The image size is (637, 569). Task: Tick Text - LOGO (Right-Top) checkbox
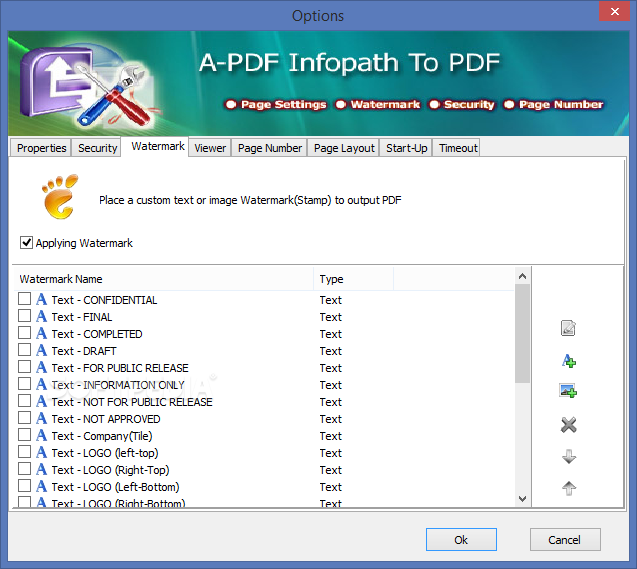click(x=24, y=469)
